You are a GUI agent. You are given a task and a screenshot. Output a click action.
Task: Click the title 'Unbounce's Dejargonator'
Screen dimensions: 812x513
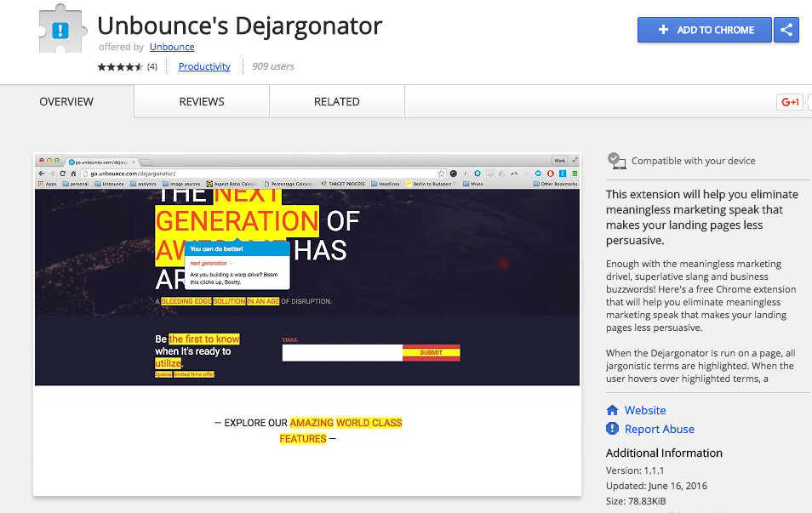(240, 26)
